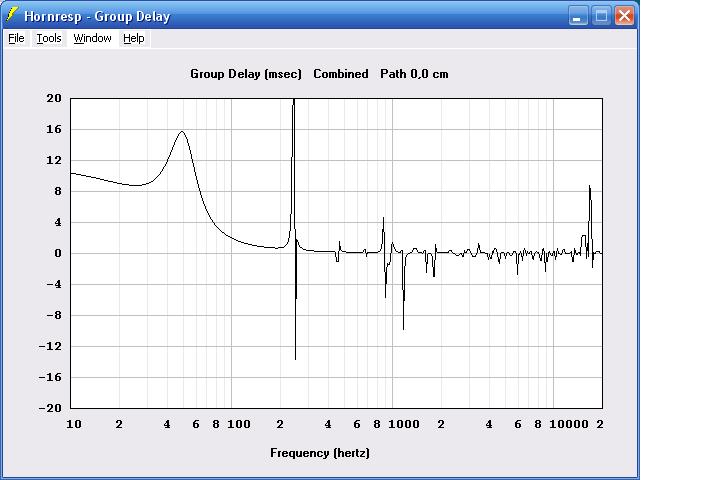
Task: Click the x-axis label 10000
Action: tap(569, 424)
